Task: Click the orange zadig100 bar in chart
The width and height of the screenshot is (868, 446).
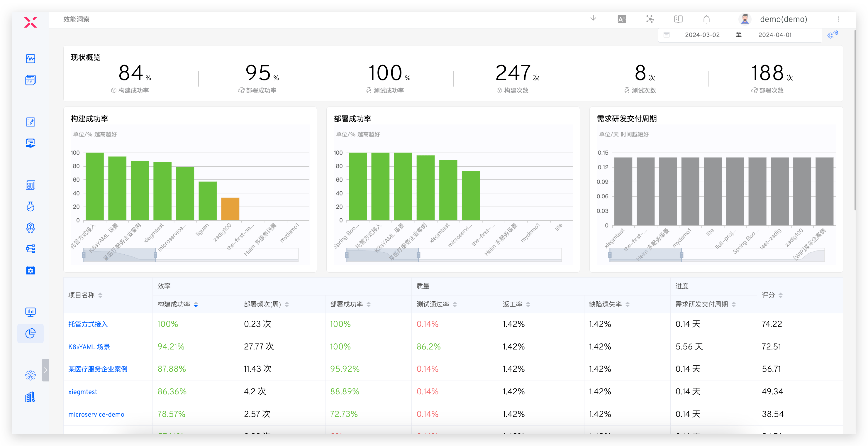Action: (230, 209)
